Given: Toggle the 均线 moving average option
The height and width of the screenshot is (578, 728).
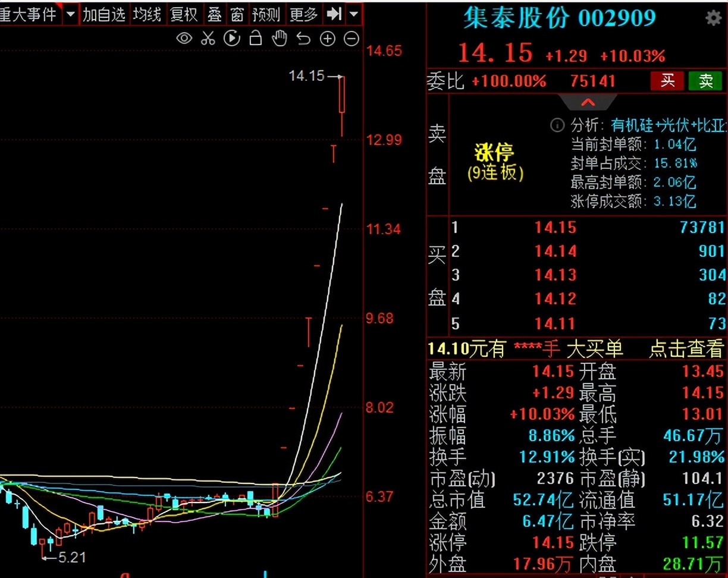Looking at the screenshot, I should pos(147,14).
